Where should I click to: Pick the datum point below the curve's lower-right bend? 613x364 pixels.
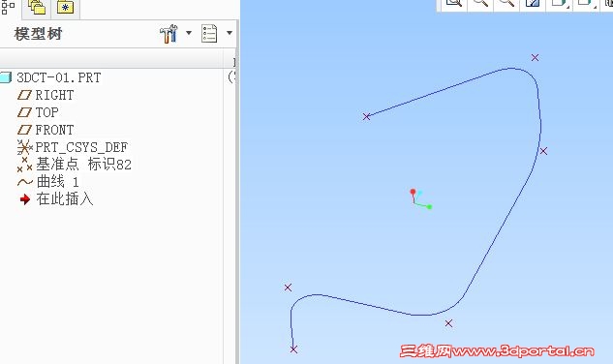[x=448, y=323]
